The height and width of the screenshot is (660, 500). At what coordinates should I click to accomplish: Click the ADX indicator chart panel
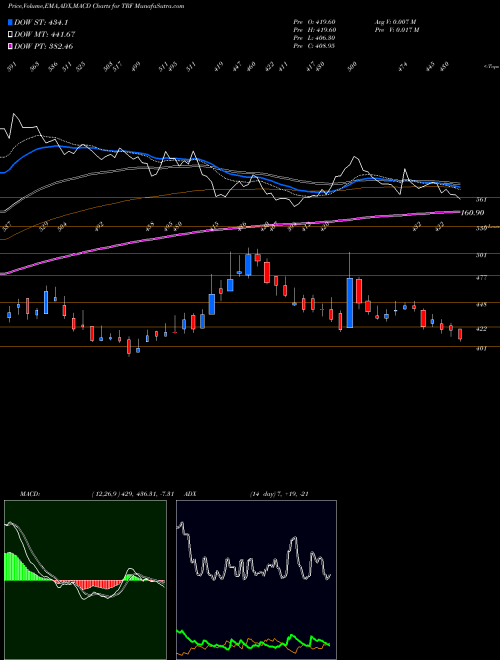pyautogui.click(x=256, y=580)
